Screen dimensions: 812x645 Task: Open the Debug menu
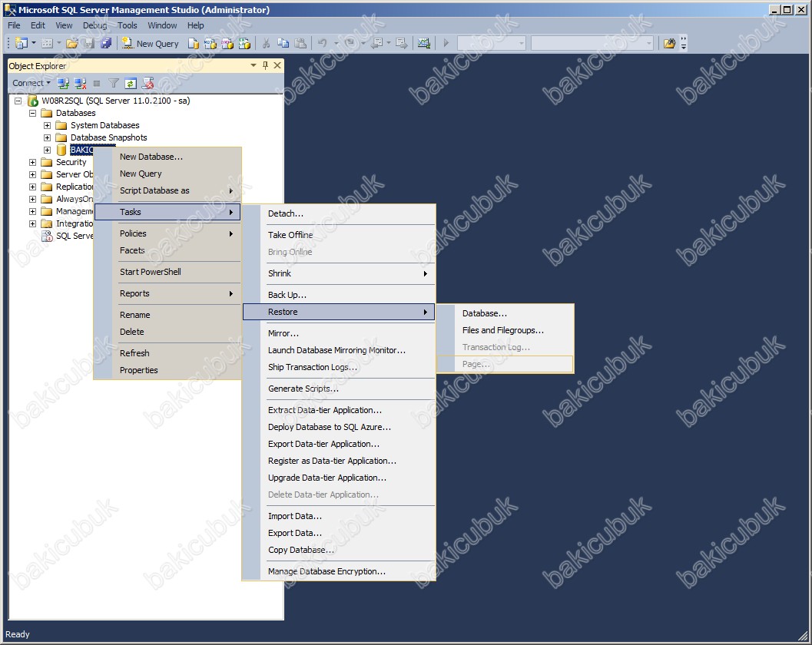coord(94,25)
